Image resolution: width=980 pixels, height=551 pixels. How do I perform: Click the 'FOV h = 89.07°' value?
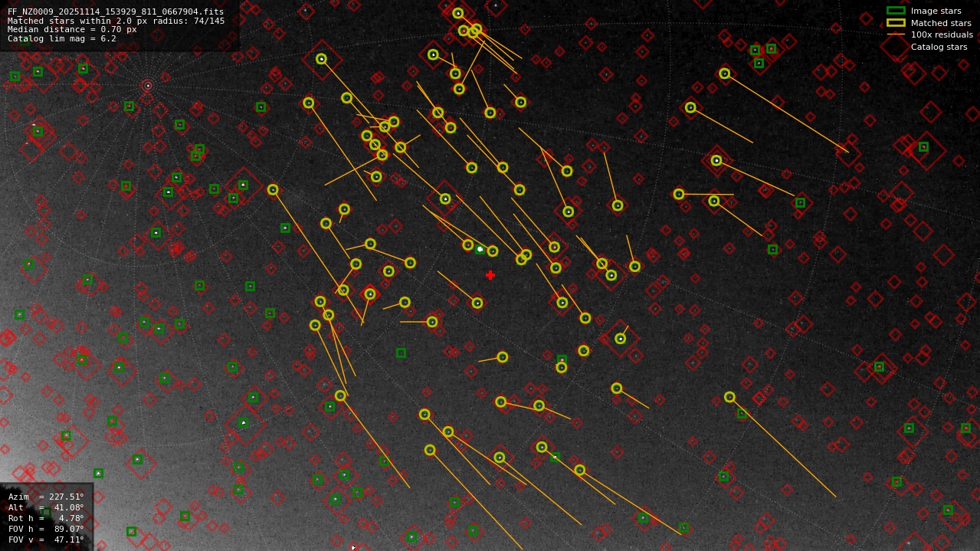(x=46, y=529)
